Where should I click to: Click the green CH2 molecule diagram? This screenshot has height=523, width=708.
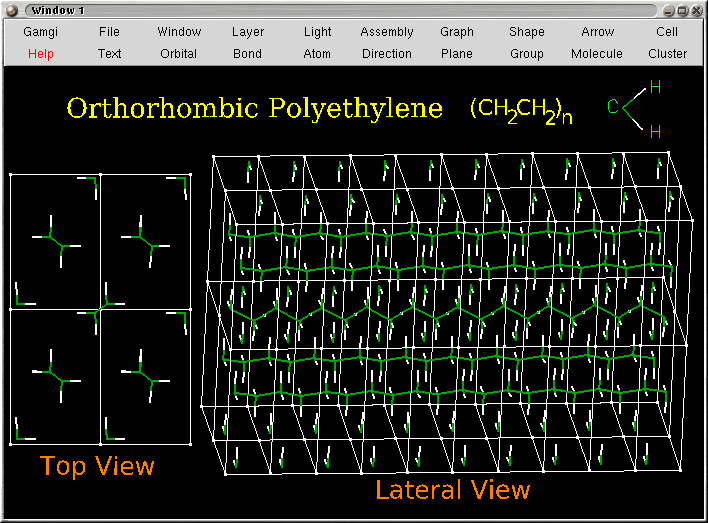click(x=634, y=109)
